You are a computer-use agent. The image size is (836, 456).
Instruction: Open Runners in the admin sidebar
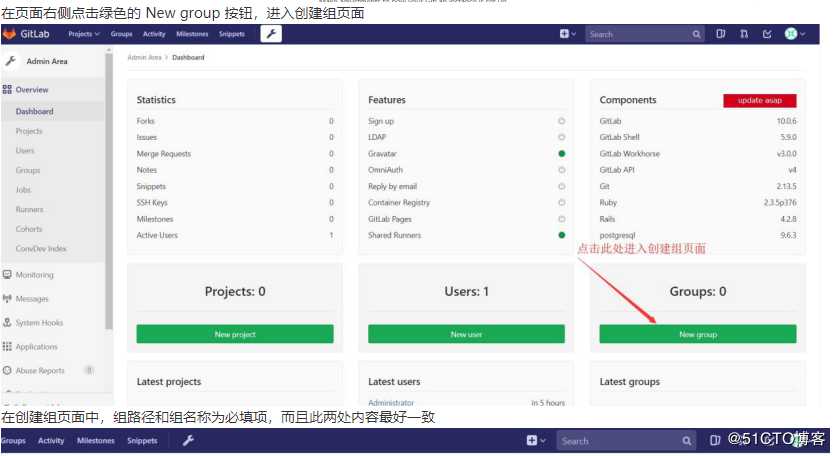click(x=29, y=210)
